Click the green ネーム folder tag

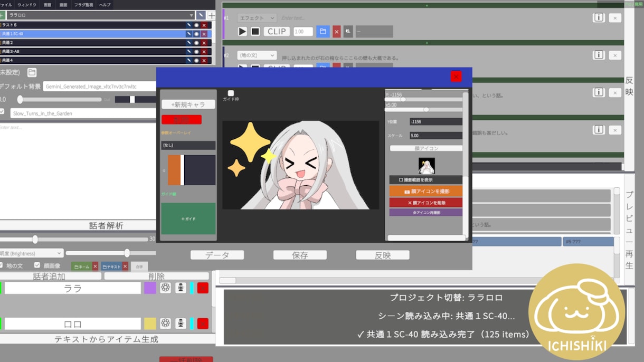(81, 266)
